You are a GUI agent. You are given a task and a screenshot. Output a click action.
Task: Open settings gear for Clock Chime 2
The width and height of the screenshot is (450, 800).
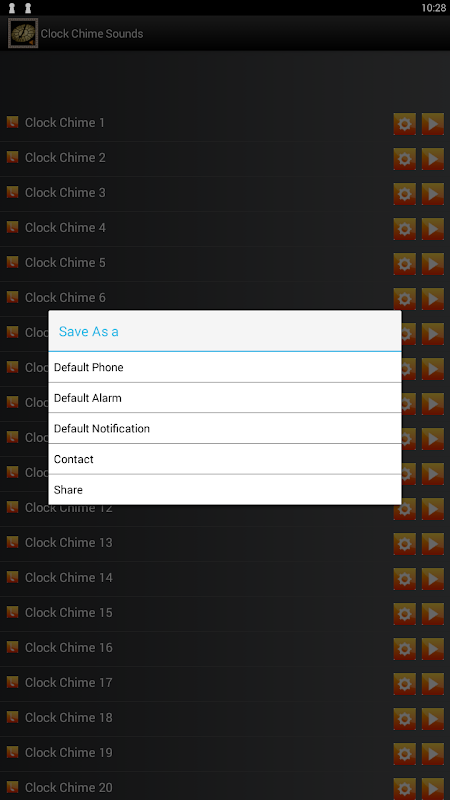click(405, 159)
